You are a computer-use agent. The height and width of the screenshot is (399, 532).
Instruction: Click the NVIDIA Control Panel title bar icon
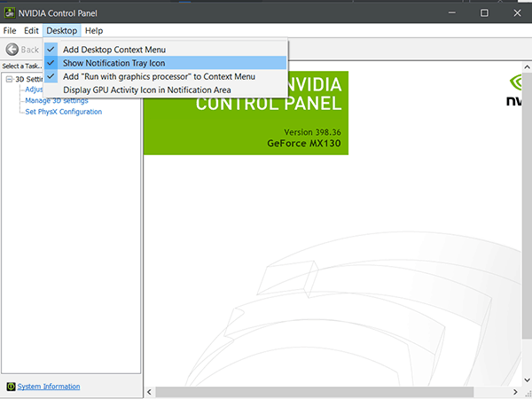point(10,13)
